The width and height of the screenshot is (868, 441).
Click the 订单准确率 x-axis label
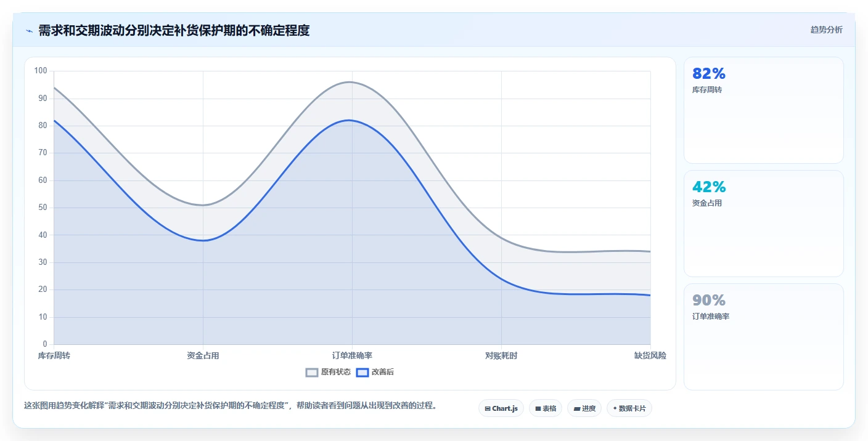[x=352, y=355]
